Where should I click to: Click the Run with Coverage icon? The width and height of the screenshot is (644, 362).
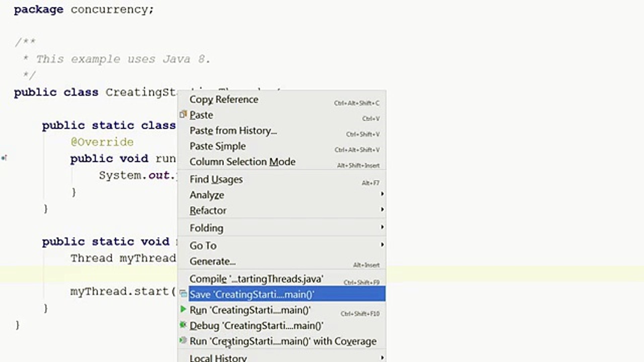tap(183, 341)
